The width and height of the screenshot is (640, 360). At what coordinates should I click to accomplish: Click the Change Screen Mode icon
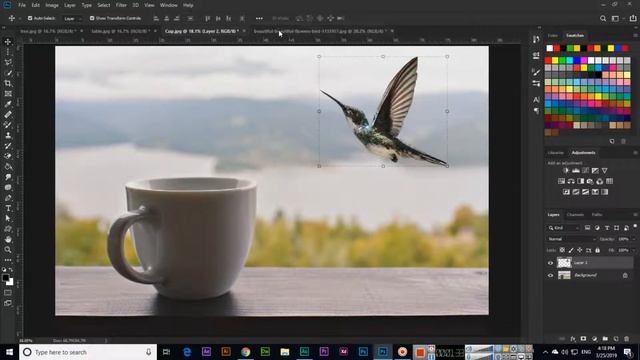(x=8, y=303)
